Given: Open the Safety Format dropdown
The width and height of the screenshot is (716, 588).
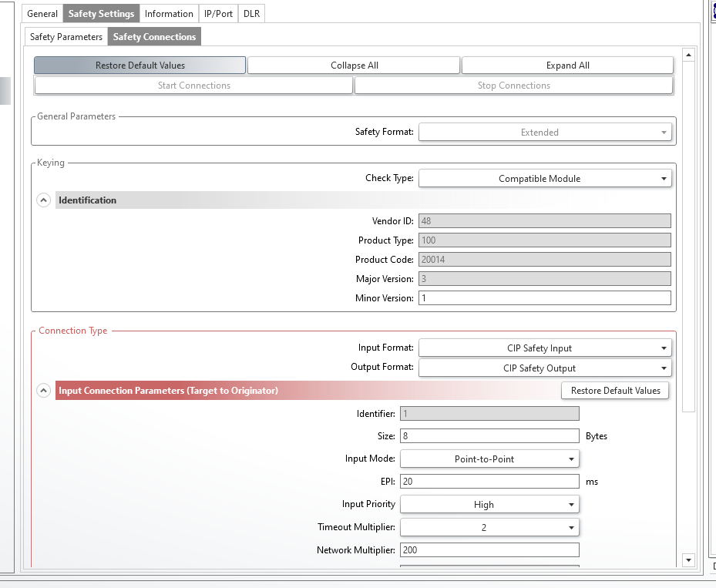Looking at the screenshot, I should 545,133.
